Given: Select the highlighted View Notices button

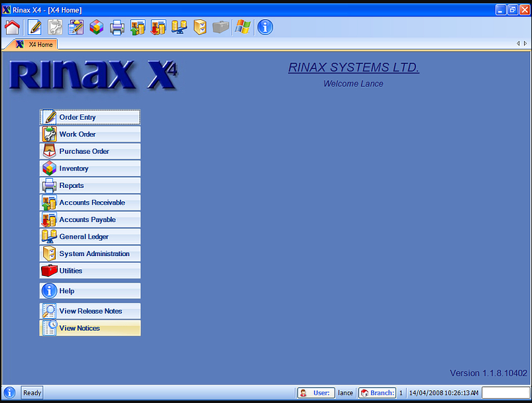Looking at the screenshot, I should coord(90,328).
